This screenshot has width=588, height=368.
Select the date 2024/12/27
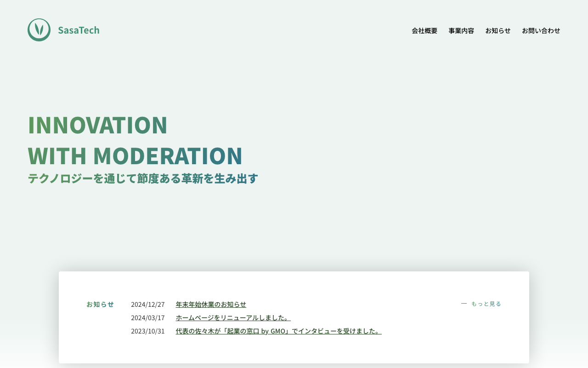148,304
